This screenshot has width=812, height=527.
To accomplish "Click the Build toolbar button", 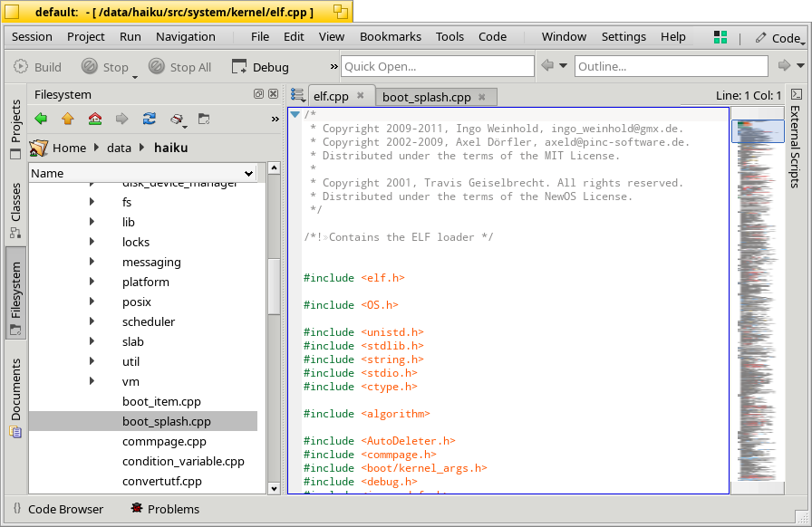I will click(x=37, y=67).
